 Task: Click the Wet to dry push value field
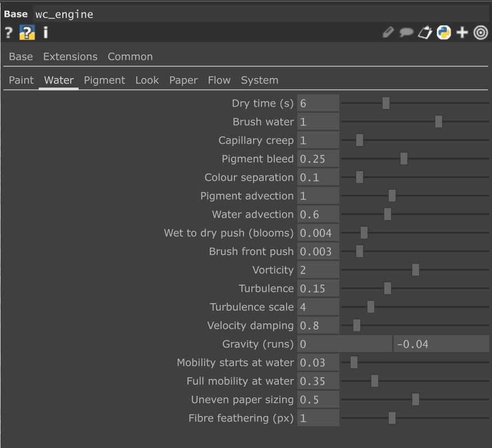click(318, 232)
